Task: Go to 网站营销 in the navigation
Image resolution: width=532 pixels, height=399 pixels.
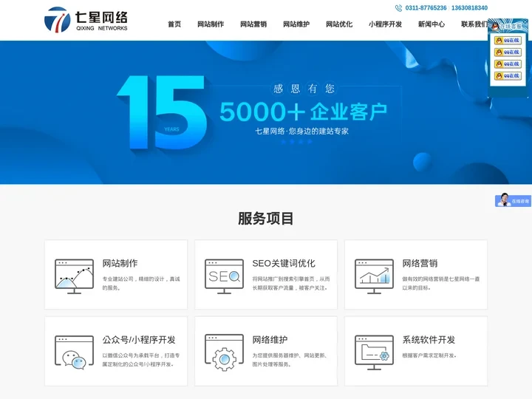Action: (253, 24)
